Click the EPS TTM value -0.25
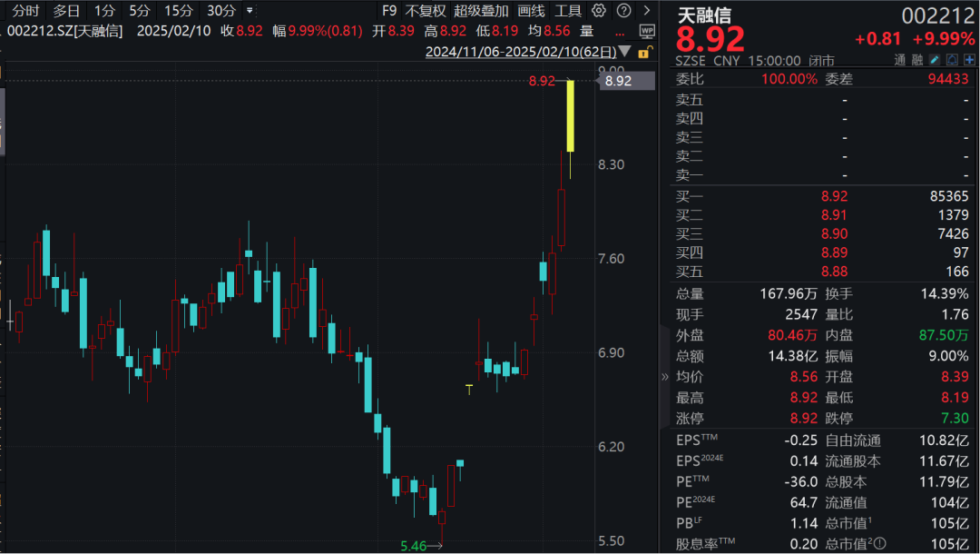Image resolution: width=980 pixels, height=554 pixels. click(800, 440)
